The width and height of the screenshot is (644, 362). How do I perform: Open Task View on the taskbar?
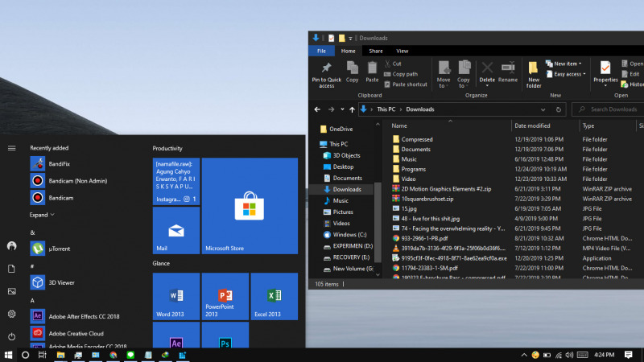[x=42, y=355]
